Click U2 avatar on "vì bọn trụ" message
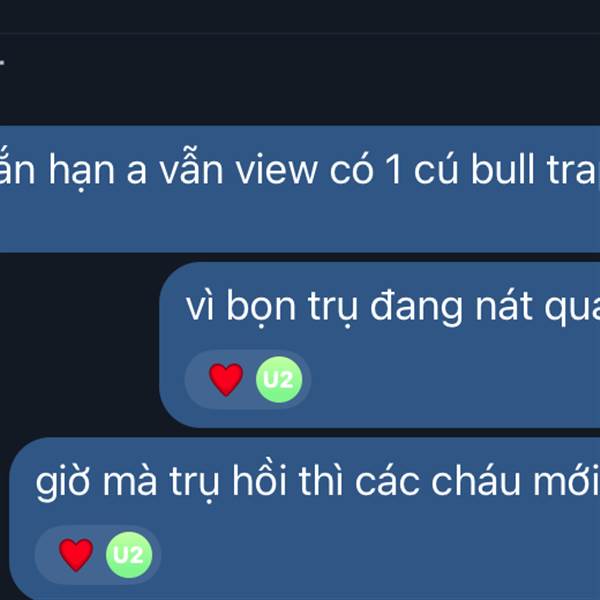This screenshot has height=600, width=600. (279, 379)
